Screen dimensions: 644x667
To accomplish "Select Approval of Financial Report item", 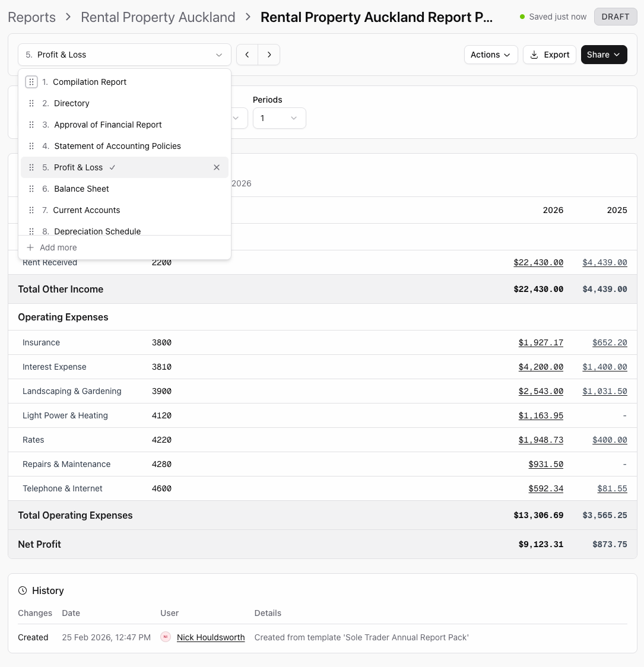I will click(x=108, y=125).
